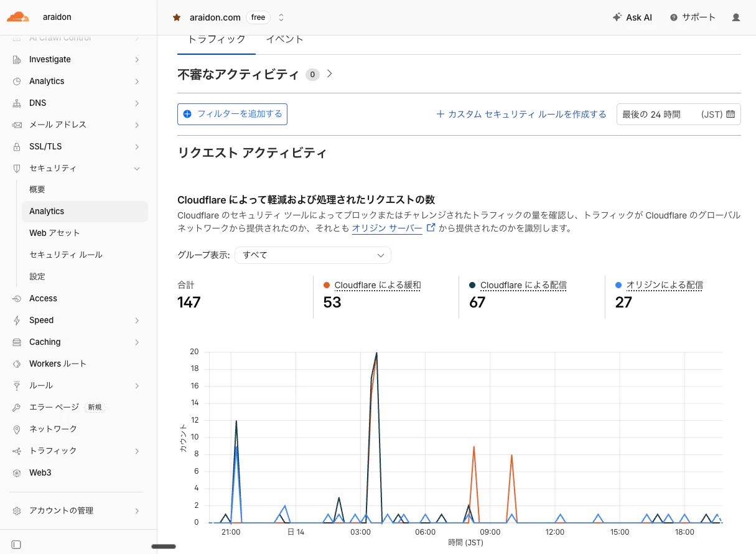This screenshot has width=756, height=554.
Task: Click the メール アドレス envelope icon
Action: tap(17, 125)
